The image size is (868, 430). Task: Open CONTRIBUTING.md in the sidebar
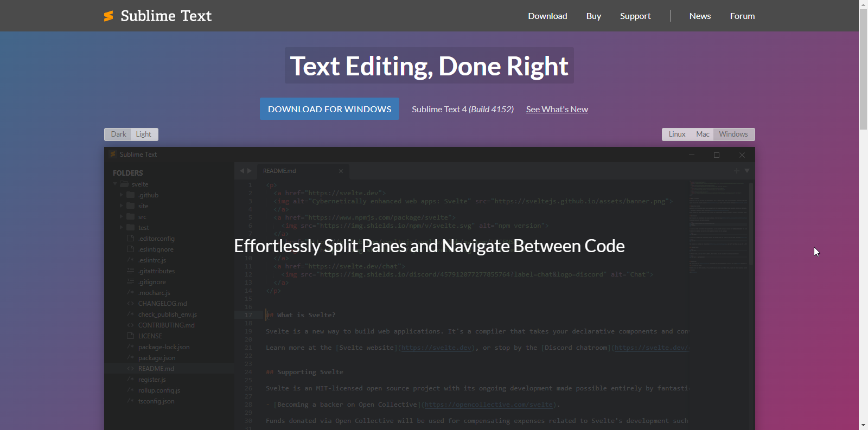click(166, 325)
